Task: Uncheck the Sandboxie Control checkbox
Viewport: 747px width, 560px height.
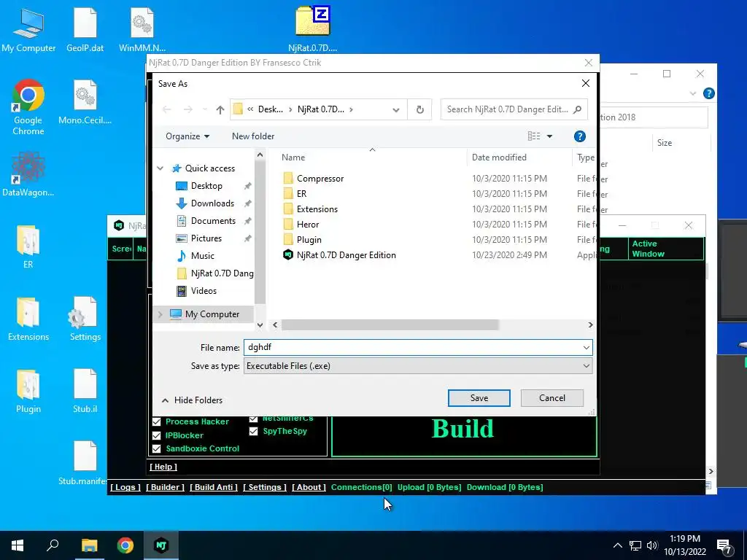Action: (156, 448)
